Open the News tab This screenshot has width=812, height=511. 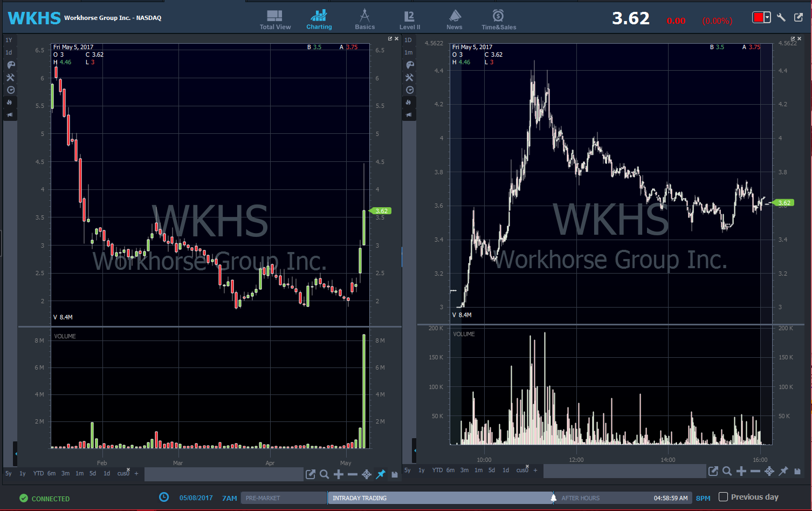click(x=455, y=20)
